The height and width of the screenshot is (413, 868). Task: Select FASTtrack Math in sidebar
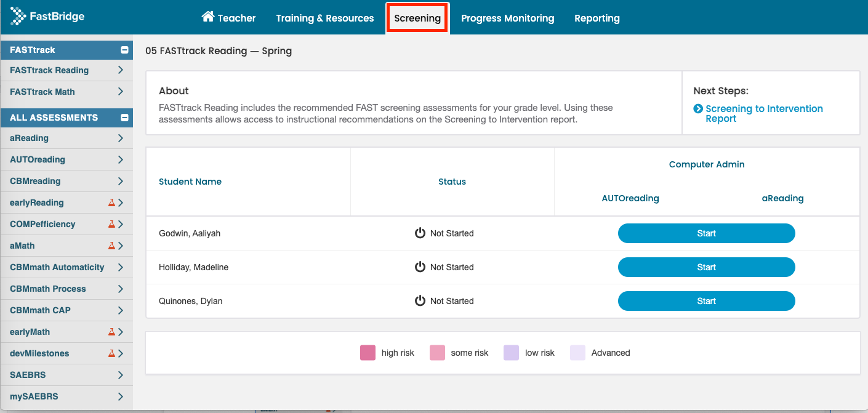click(42, 92)
